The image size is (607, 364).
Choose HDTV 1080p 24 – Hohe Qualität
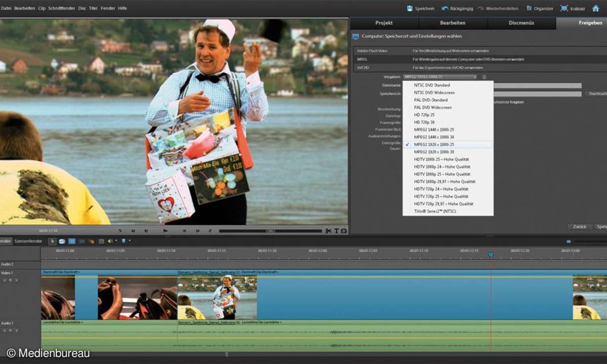click(448, 167)
